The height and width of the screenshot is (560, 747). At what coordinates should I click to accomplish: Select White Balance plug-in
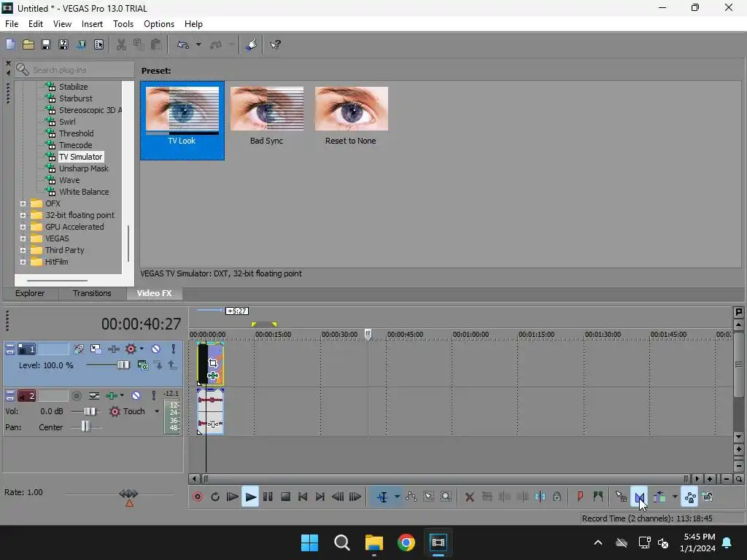pyautogui.click(x=84, y=192)
